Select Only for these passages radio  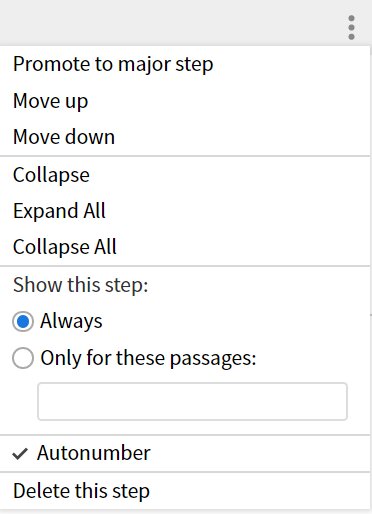(x=23, y=358)
